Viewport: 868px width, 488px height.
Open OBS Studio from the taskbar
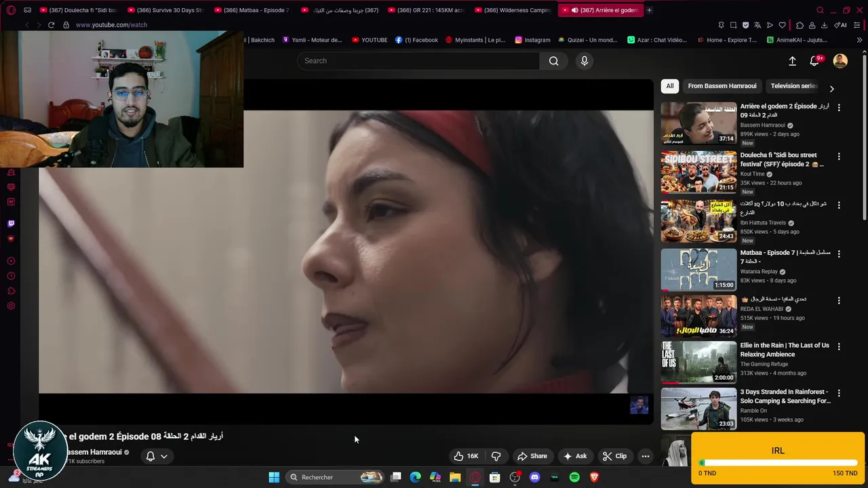click(515, 477)
